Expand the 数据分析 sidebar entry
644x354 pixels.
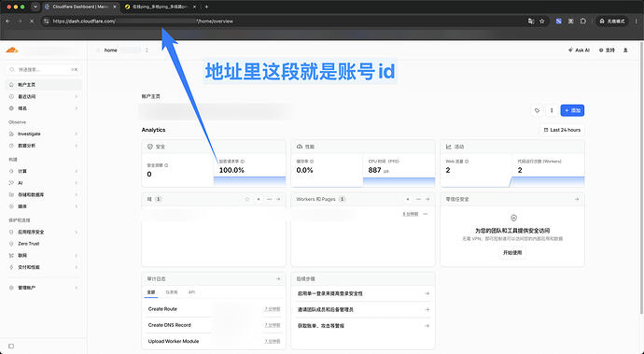click(x=44, y=146)
